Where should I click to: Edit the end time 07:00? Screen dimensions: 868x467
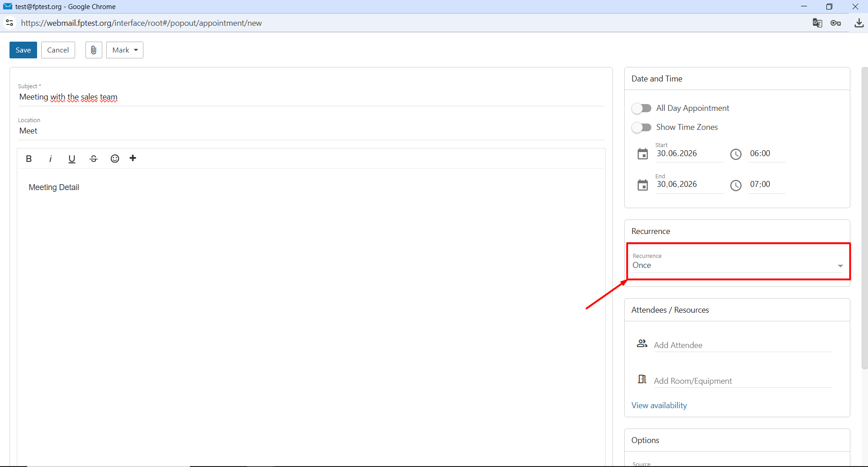[x=767, y=184]
